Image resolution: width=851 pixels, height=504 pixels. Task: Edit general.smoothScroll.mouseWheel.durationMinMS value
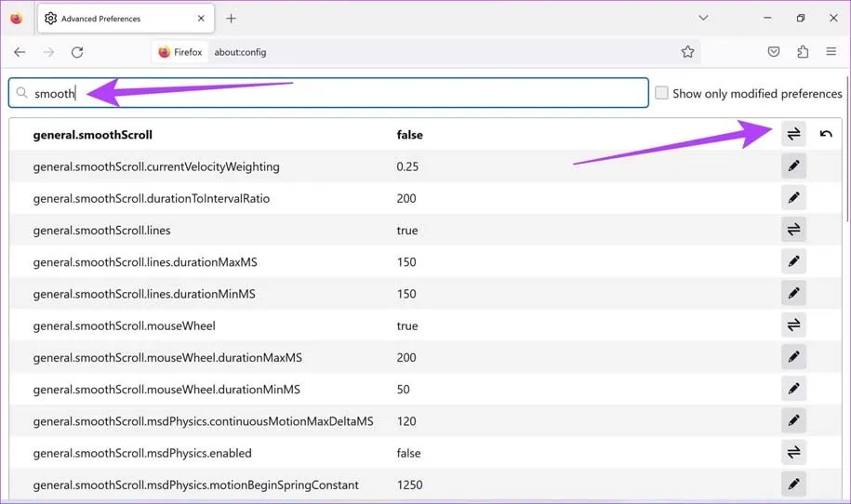point(793,389)
